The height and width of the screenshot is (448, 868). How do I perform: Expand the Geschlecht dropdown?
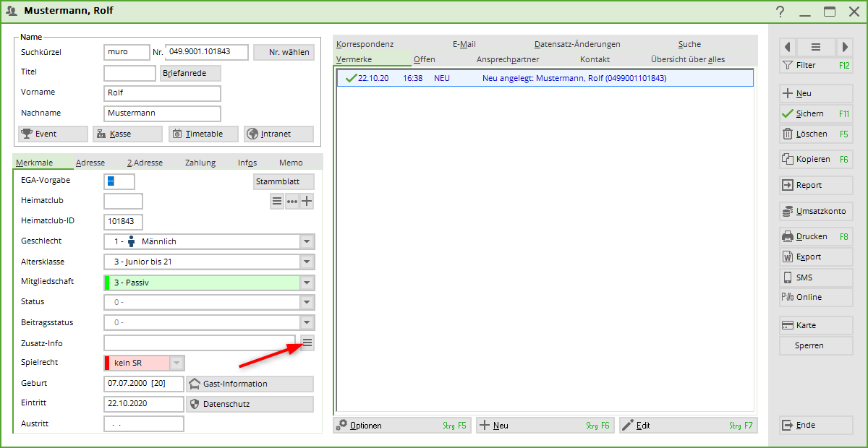pos(307,242)
